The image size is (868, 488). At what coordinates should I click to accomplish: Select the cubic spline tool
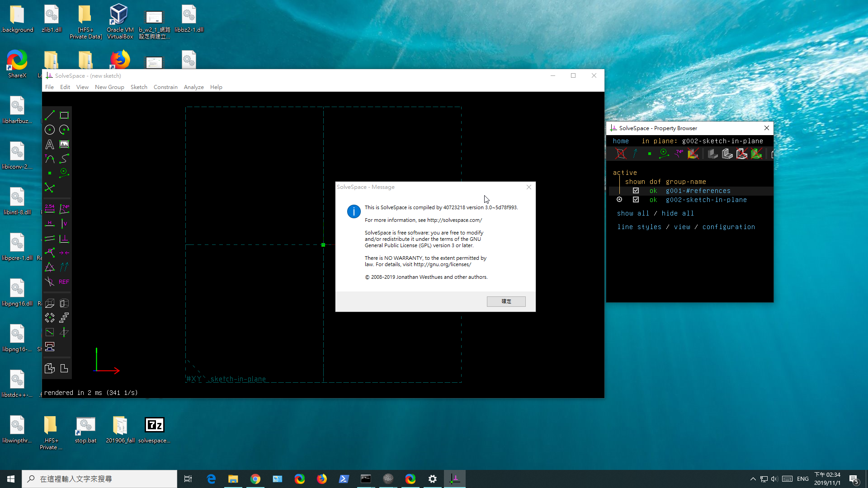point(64,159)
